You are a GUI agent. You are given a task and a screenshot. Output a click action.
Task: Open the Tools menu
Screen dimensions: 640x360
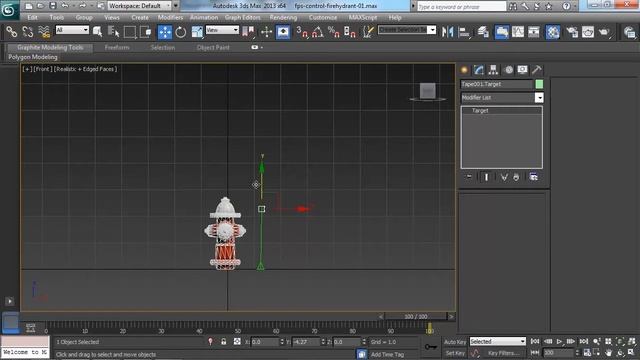click(x=56, y=18)
